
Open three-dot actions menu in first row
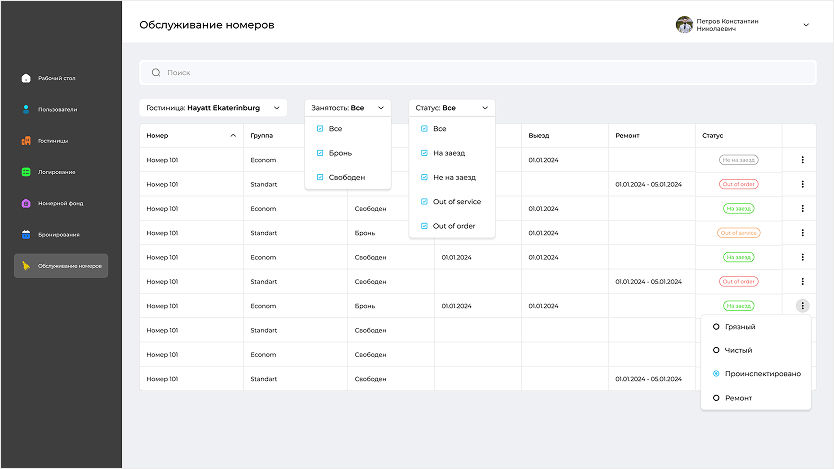802,159
